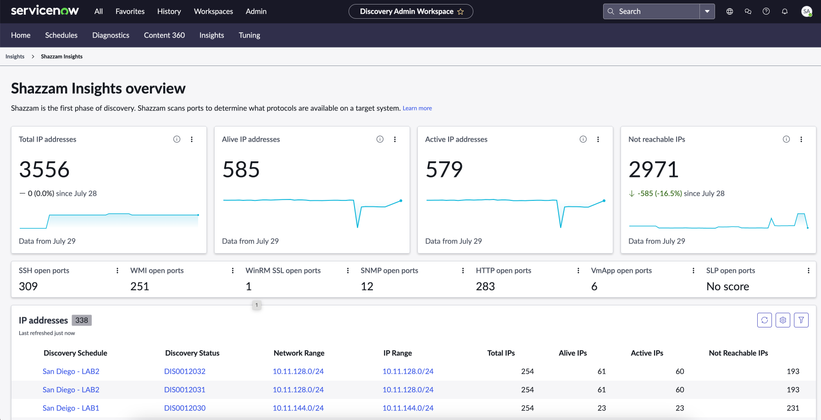Open more options on Total IP addresses card

(x=192, y=139)
